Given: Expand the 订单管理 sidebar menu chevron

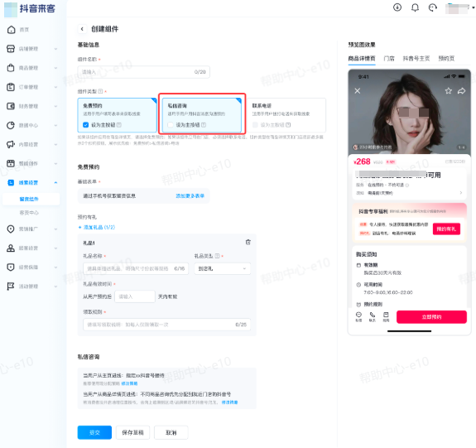Looking at the screenshot, I should click(x=55, y=87).
